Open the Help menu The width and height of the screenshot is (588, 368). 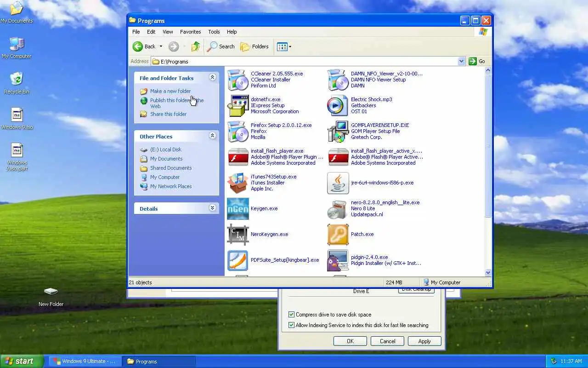coord(232,32)
